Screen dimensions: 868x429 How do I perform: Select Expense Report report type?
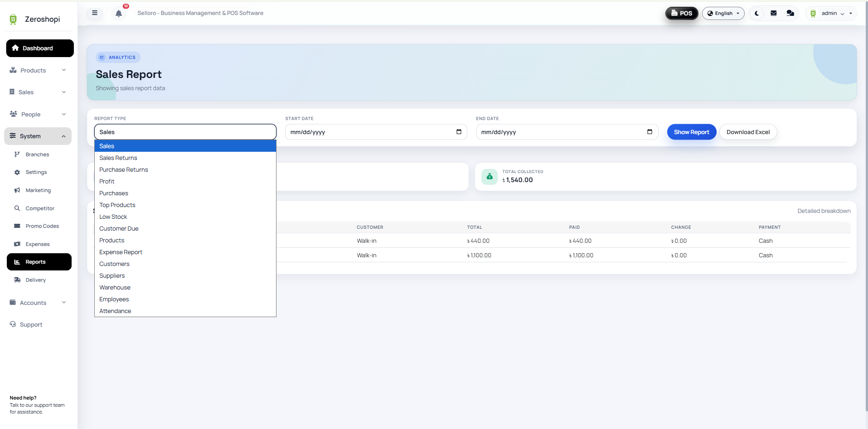pyautogui.click(x=185, y=252)
